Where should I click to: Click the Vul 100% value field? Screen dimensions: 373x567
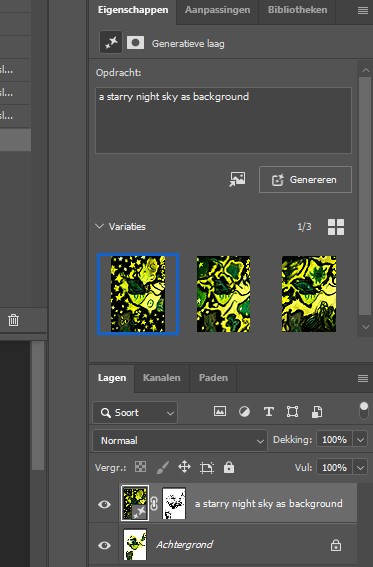pyautogui.click(x=335, y=467)
